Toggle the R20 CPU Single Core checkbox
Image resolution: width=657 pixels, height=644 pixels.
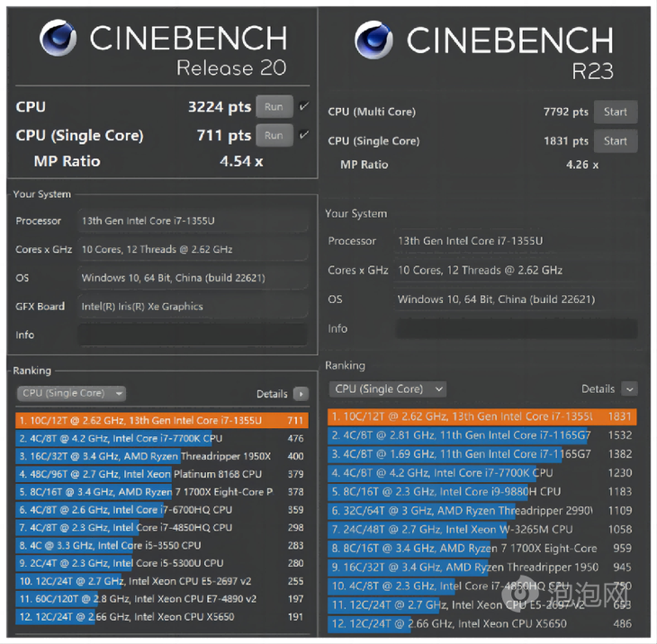304,135
